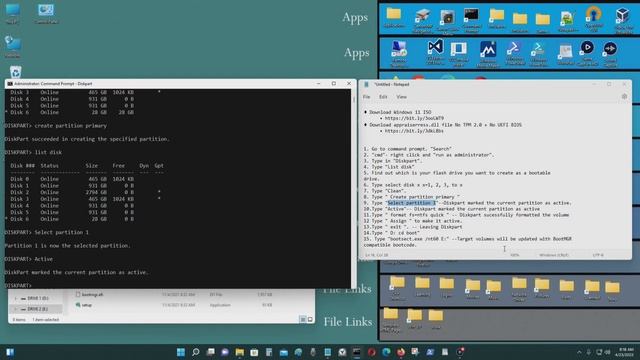Open Microsoft Store from the taskbar

pos(254,352)
